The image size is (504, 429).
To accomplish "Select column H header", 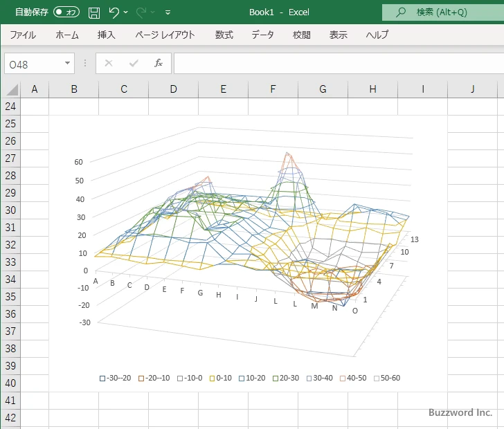I will pos(373,89).
